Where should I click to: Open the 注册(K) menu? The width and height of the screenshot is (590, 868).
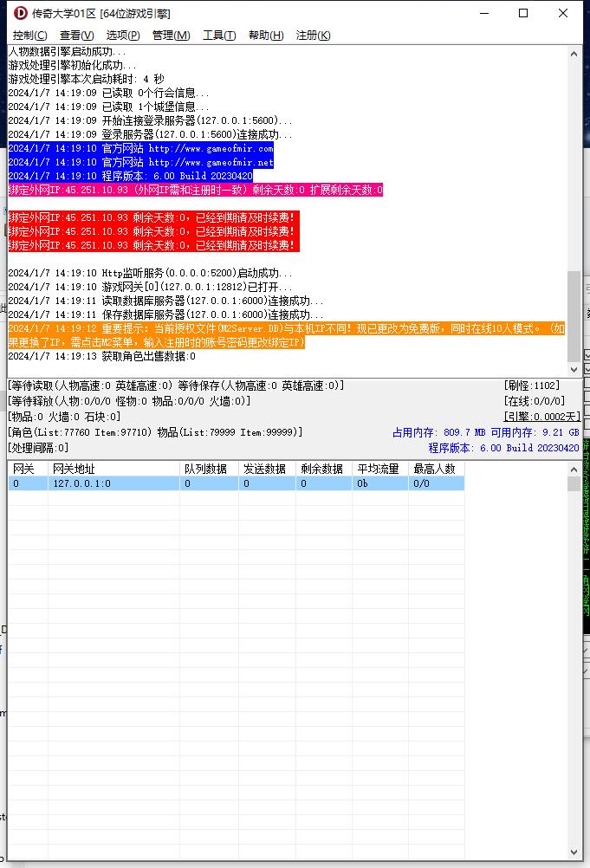click(x=314, y=36)
